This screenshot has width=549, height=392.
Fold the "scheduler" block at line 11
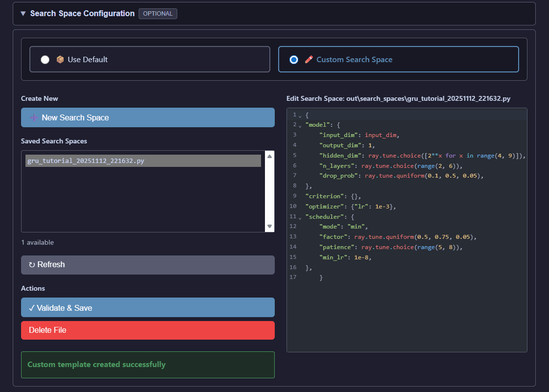pos(300,218)
